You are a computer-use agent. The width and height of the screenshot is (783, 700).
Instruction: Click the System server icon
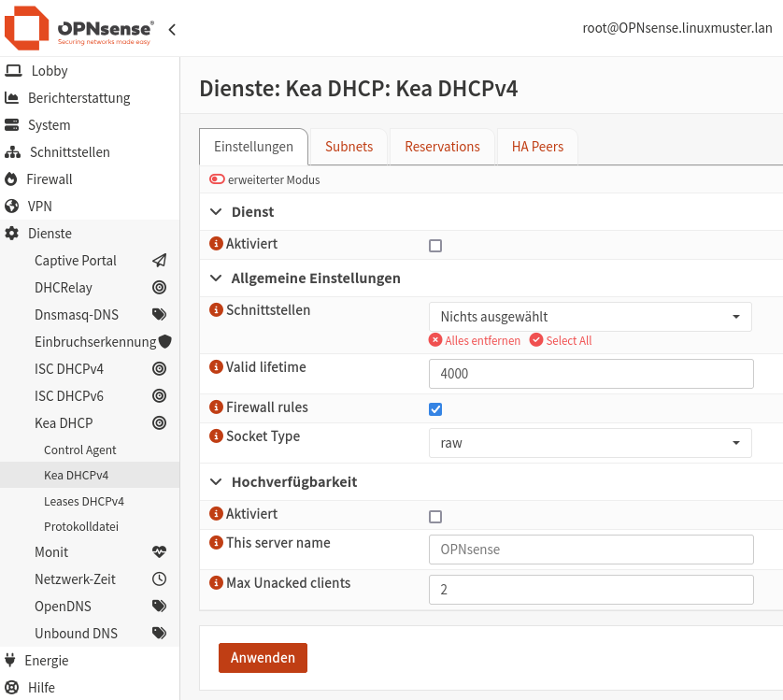tap(12, 125)
